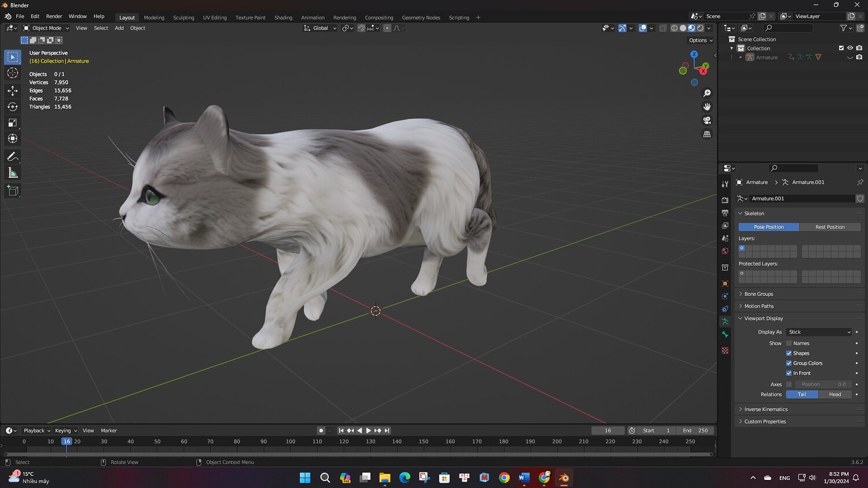Select the Transform tool
The height and width of the screenshot is (488, 868).
13,138
